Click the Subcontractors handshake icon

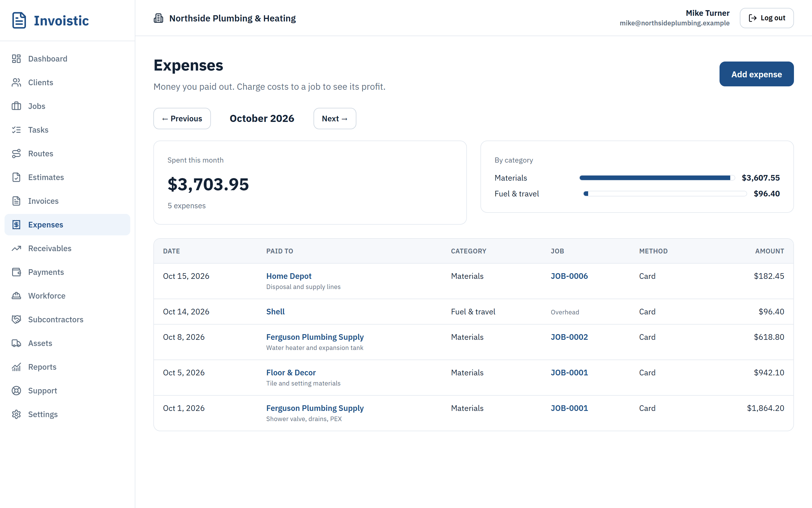point(16,319)
